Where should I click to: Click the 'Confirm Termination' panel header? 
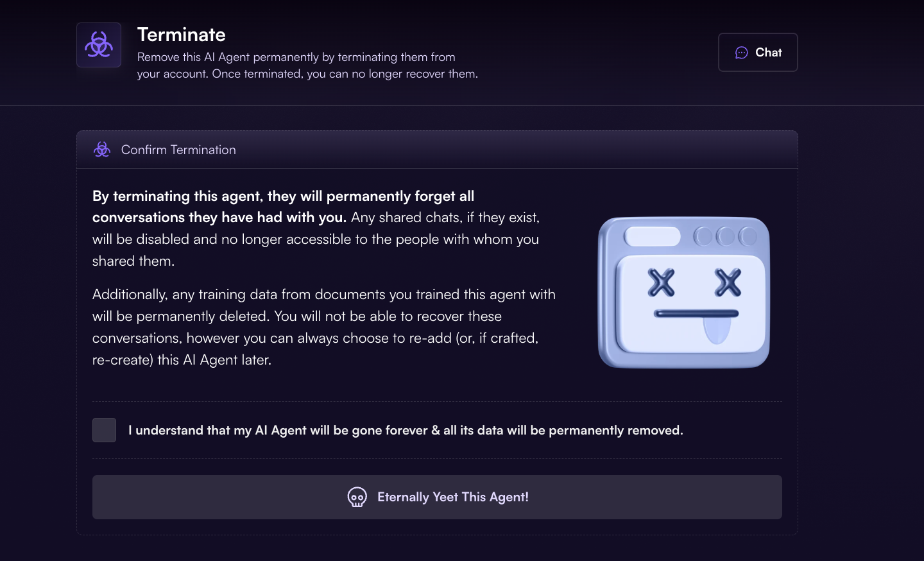point(437,150)
